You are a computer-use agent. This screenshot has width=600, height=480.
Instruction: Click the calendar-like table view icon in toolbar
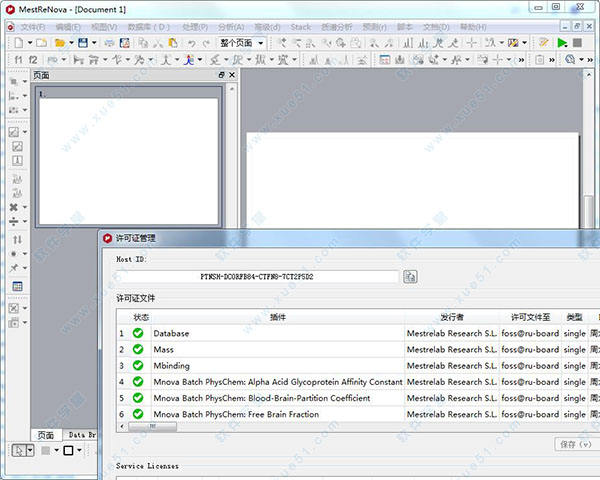click(x=385, y=60)
